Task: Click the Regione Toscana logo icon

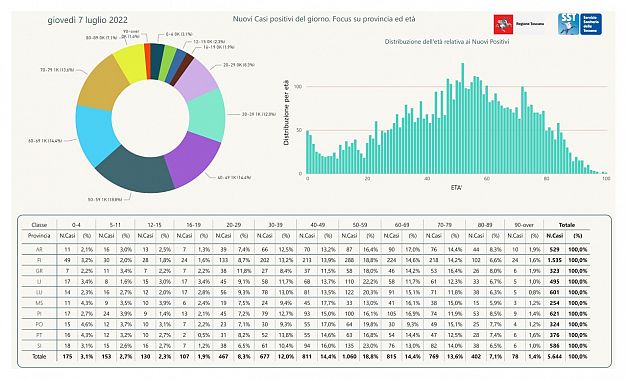Action: 503,24
